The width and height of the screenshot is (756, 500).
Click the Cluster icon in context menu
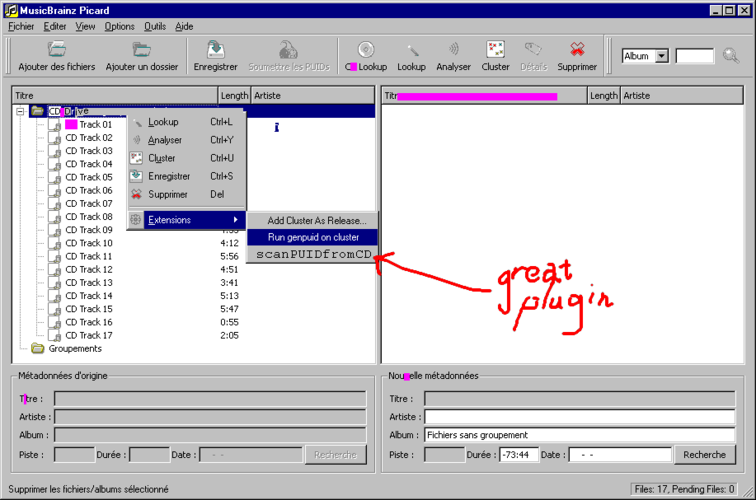(x=136, y=158)
